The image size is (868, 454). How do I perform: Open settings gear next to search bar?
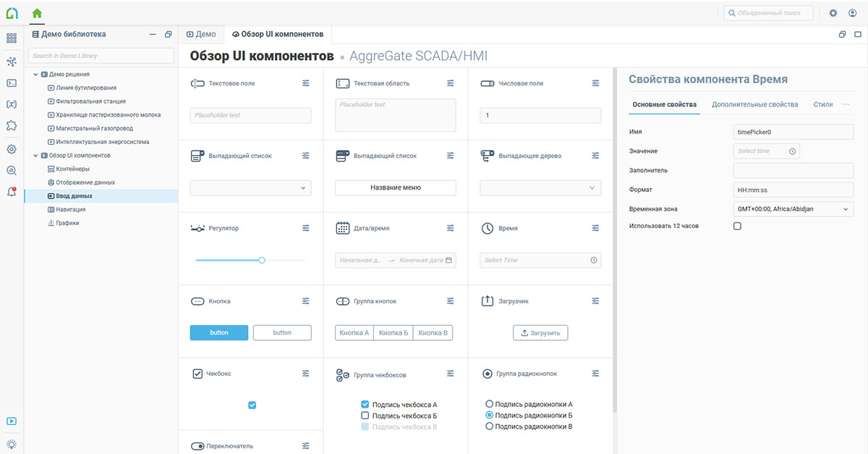click(833, 13)
